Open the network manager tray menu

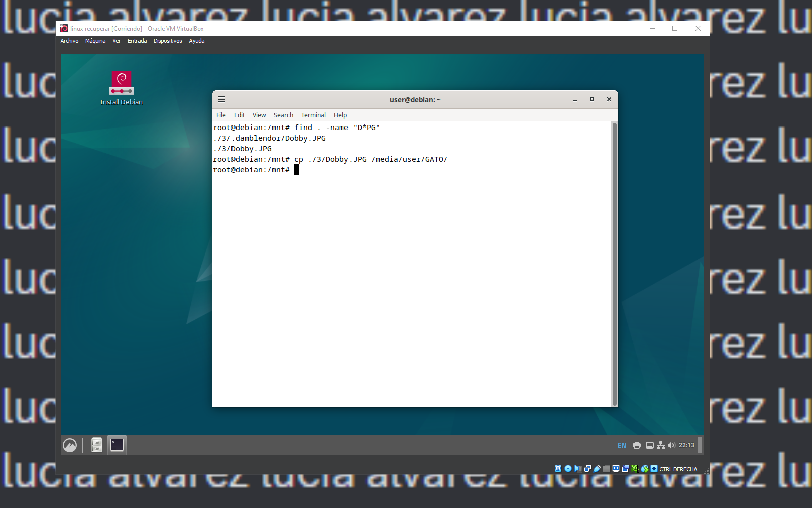click(660, 445)
